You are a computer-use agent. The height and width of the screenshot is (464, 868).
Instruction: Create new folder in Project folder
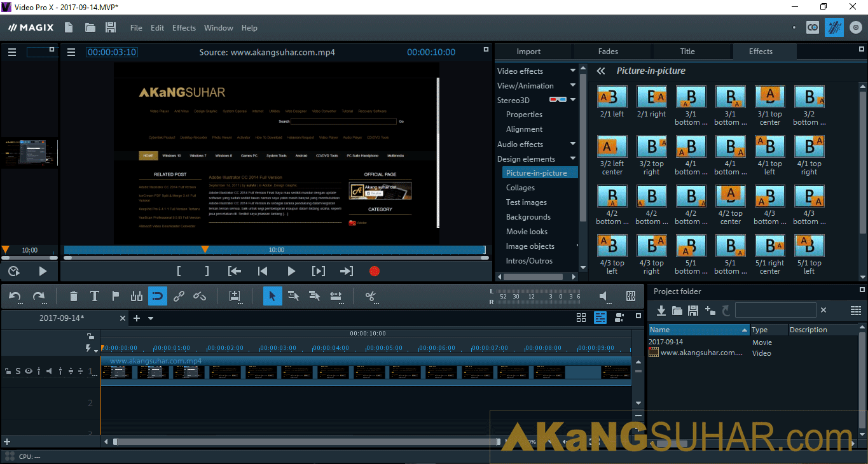pyautogui.click(x=710, y=311)
